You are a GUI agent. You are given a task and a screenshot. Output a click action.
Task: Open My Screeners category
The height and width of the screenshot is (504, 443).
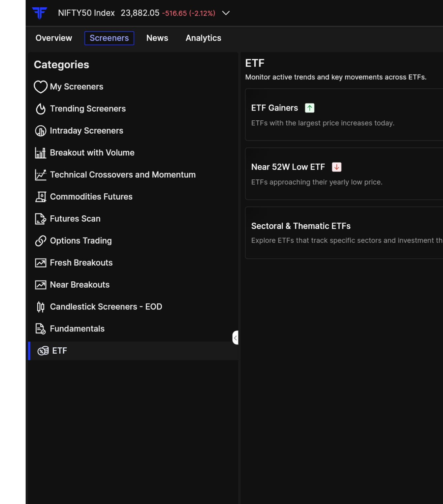click(77, 87)
